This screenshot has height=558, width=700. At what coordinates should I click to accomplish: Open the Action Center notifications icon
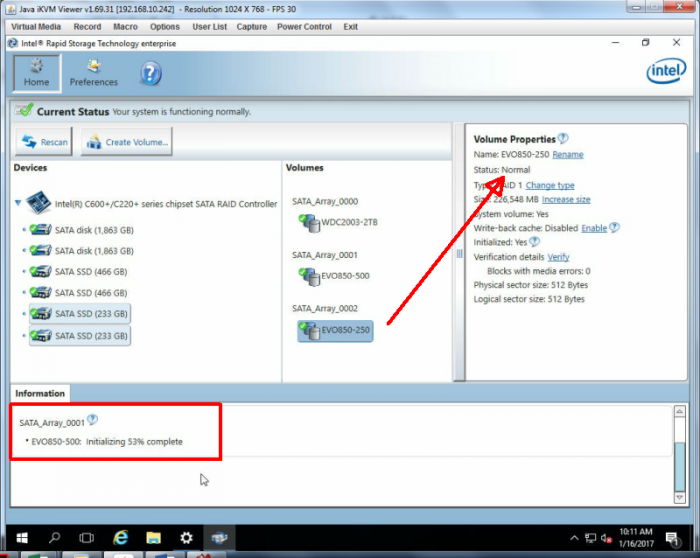672,539
